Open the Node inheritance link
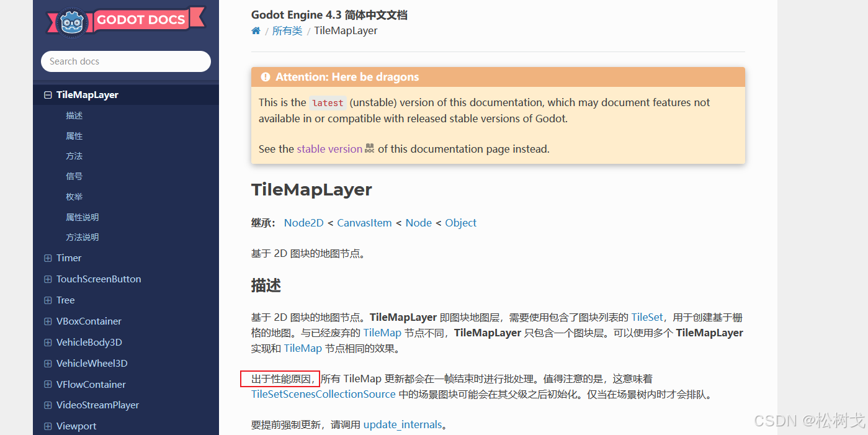This screenshot has height=435, width=868. click(x=419, y=223)
